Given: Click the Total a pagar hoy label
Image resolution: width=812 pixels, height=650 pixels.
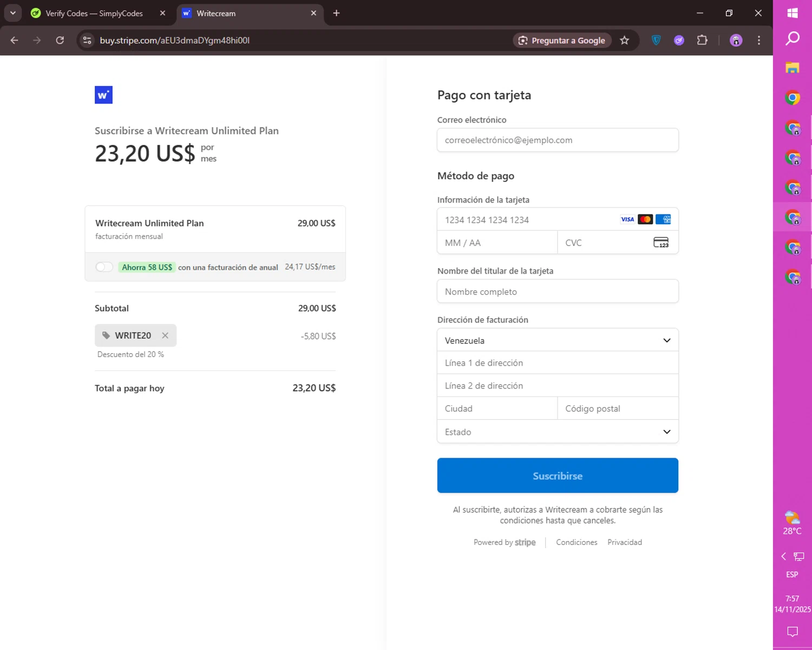Looking at the screenshot, I should point(129,388).
